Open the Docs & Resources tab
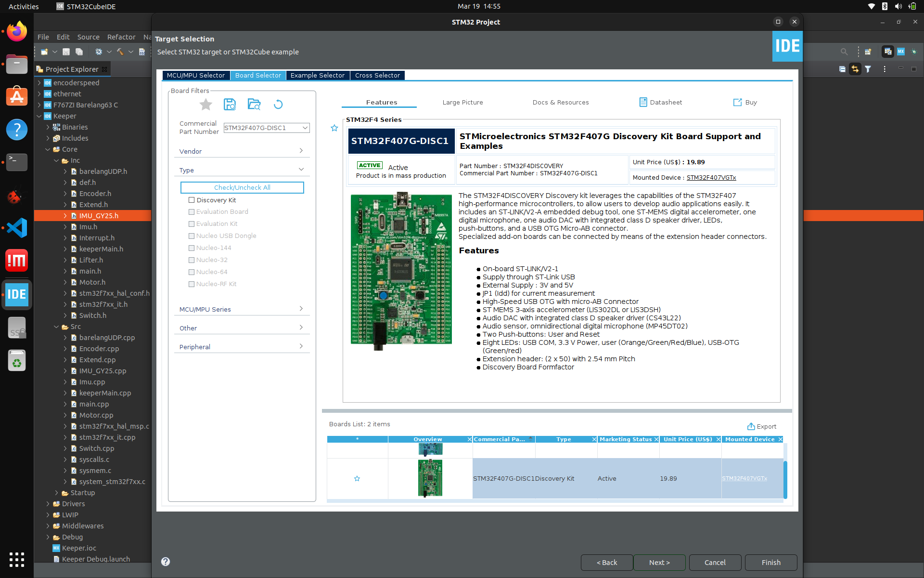The height and width of the screenshot is (578, 924). click(561, 102)
